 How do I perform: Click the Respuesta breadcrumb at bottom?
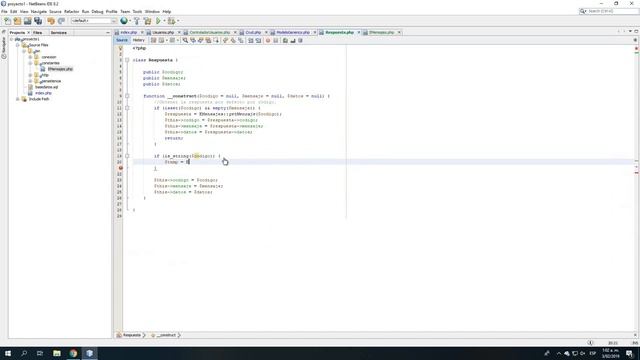[x=131, y=335]
